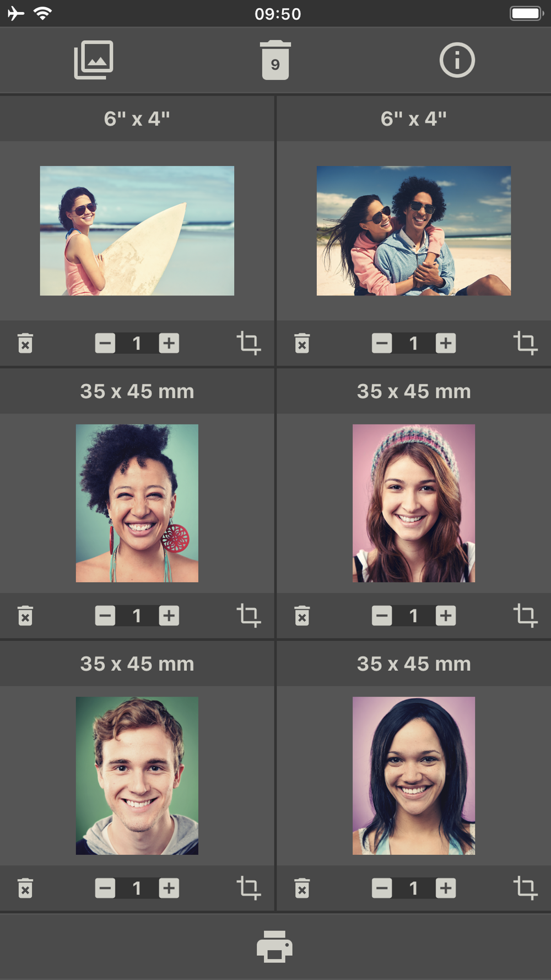
Task: Tap the 6" x 4" size label above surfboard photo
Action: tap(137, 119)
